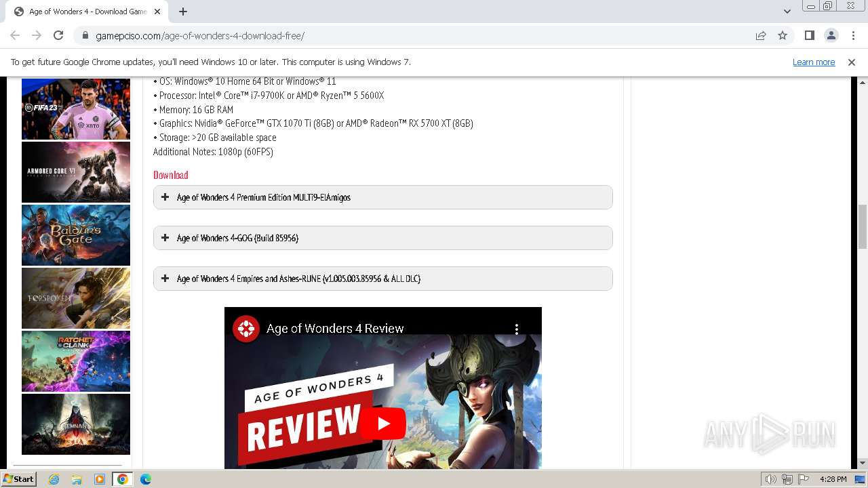Play the Age of Wonders 4 Review video
The width and height of the screenshot is (868, 488).
pyautogui.click(x=383, y=424)
